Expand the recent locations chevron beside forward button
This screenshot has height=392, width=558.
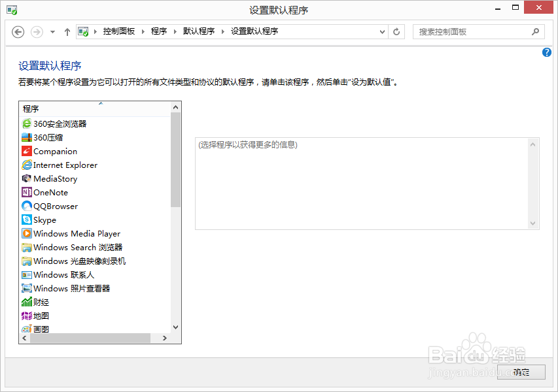point(52,31)
